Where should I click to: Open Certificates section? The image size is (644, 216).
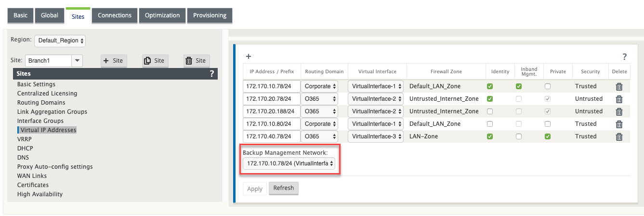[x=33, y=185]
